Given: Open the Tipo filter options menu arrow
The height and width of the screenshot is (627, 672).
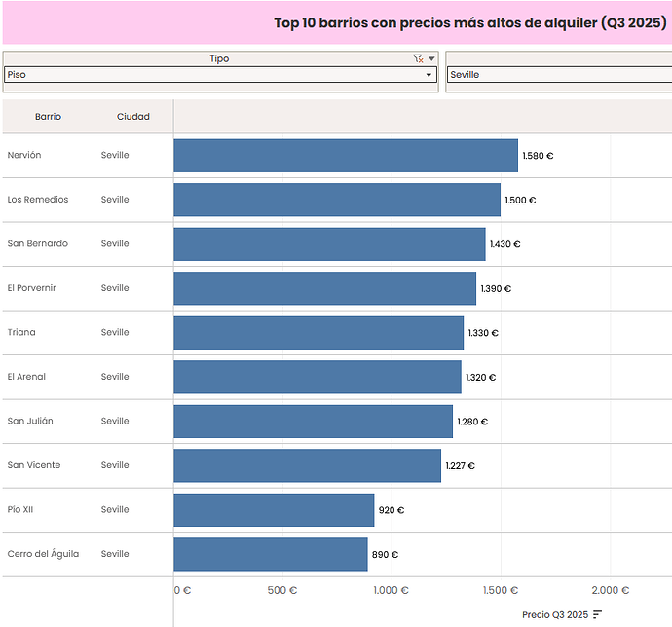Looking at the screenshot, I should 431,59.
